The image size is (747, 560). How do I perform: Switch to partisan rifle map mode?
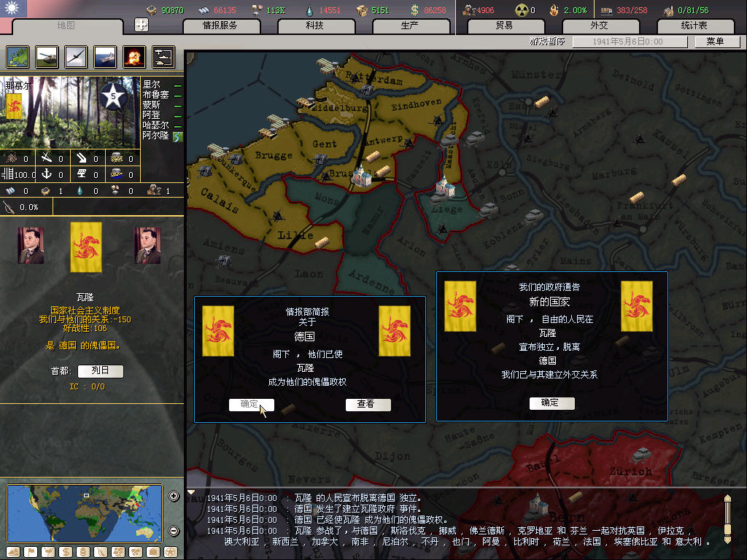pos(101,552)
